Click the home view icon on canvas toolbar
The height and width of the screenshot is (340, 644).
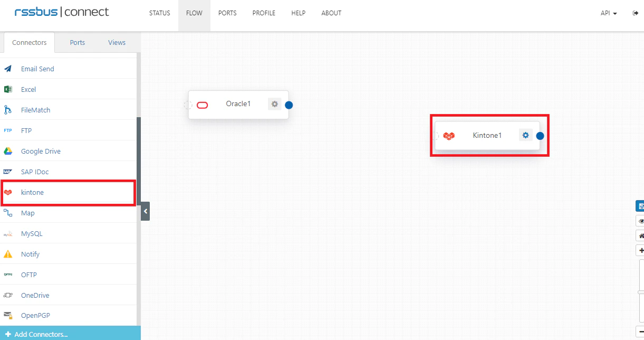(x=640, y=235)
